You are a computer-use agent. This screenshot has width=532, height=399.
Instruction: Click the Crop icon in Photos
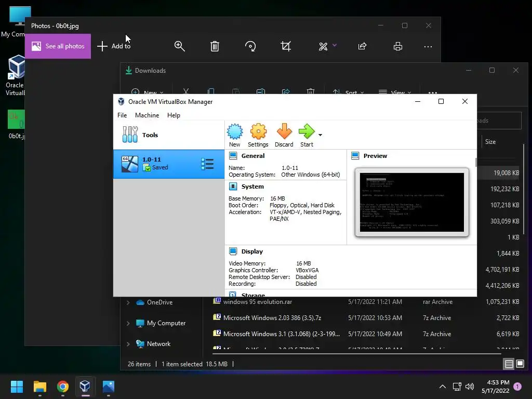coord(286,46)
